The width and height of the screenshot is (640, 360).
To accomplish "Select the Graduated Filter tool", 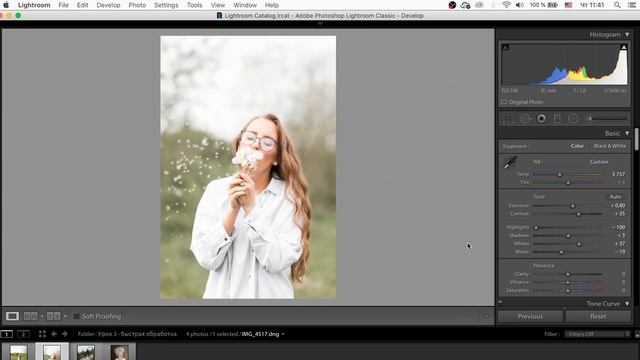I will [557, 119].
